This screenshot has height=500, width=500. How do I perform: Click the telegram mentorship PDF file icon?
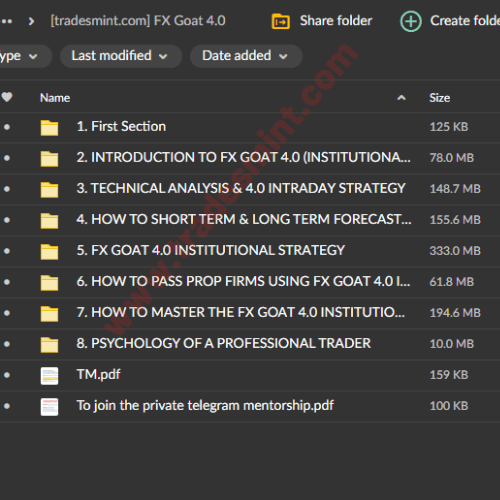(x=49, y=407)
